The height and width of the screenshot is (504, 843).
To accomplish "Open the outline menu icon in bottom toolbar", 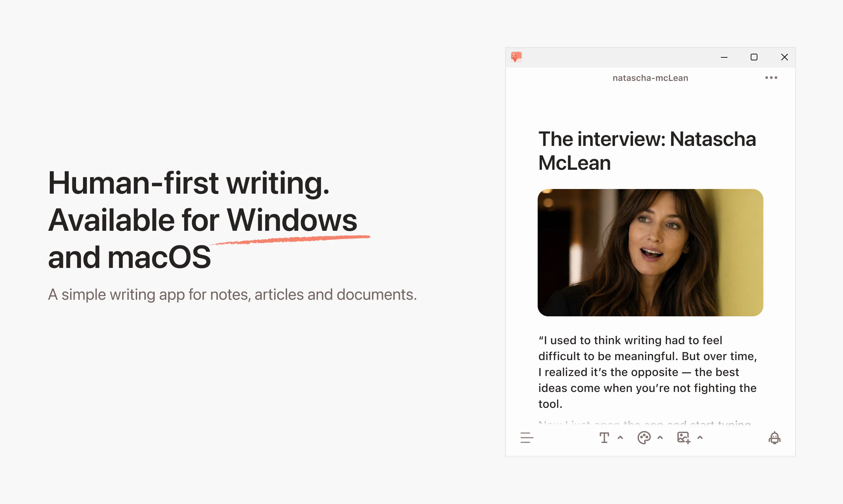I will (x=526, y=438).
